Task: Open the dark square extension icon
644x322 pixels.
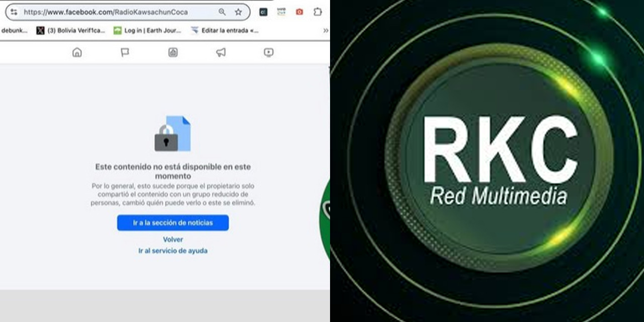Action: (263, 12)
